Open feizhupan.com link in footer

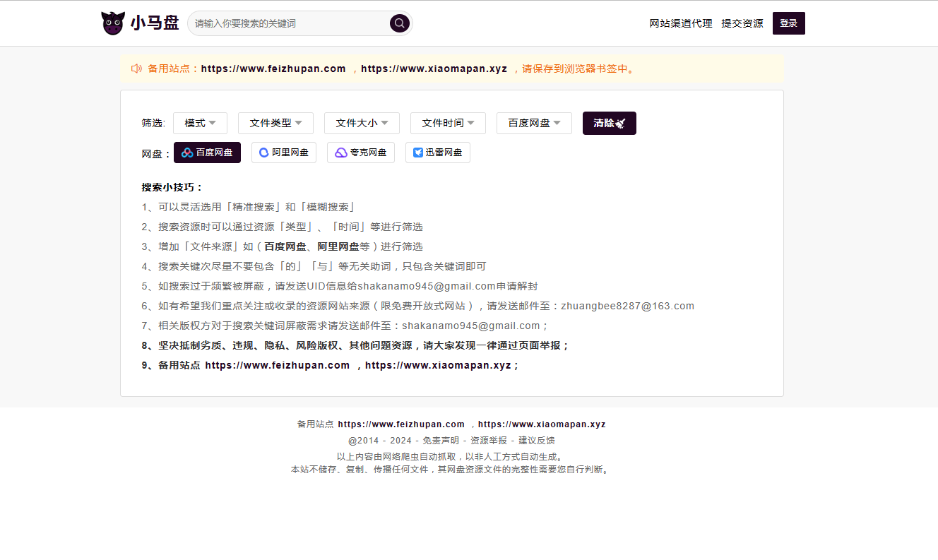(x=401, y=424)
